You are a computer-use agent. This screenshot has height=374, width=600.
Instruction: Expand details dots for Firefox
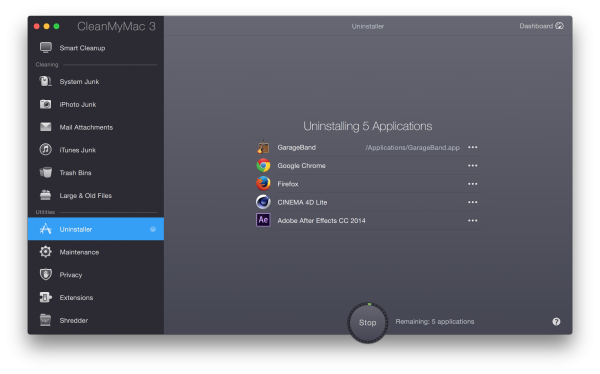pyautogui.click(x=473, y=184)
